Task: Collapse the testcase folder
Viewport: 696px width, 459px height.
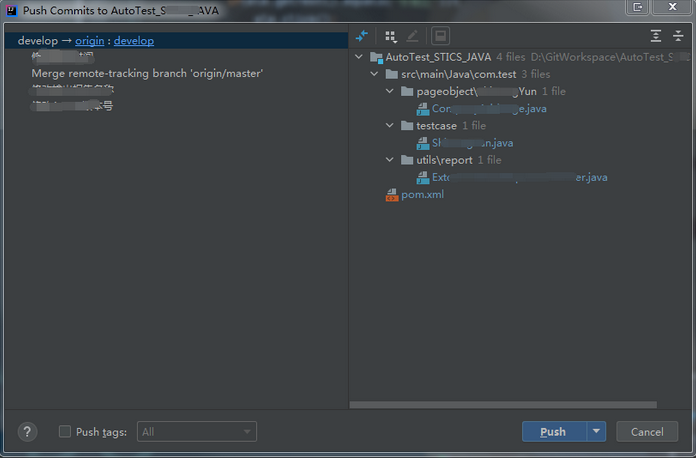Action: click(390, 126)
